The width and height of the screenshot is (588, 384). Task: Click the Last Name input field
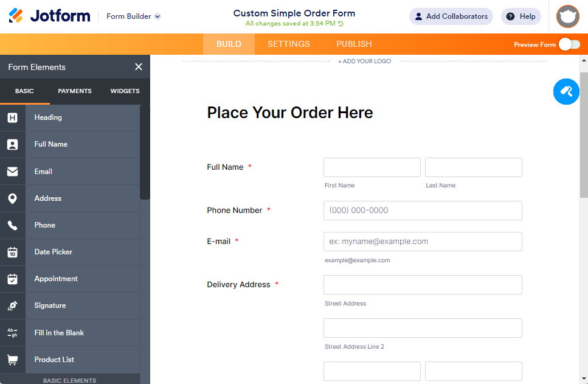(473, 167)
